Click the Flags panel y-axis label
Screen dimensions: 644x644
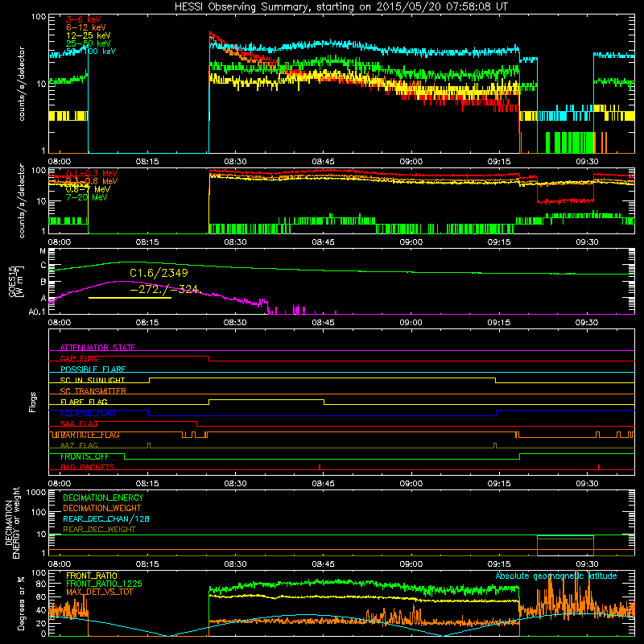coord(33,402)
